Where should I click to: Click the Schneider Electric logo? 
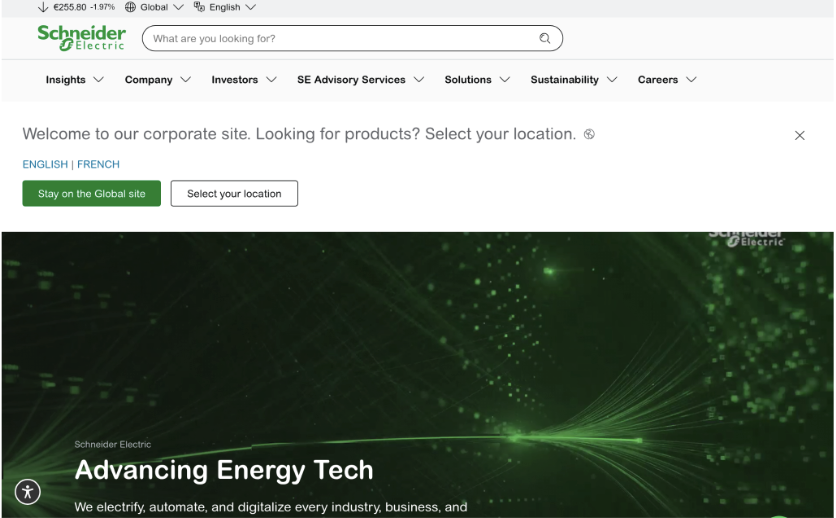(x=81, y=38)
